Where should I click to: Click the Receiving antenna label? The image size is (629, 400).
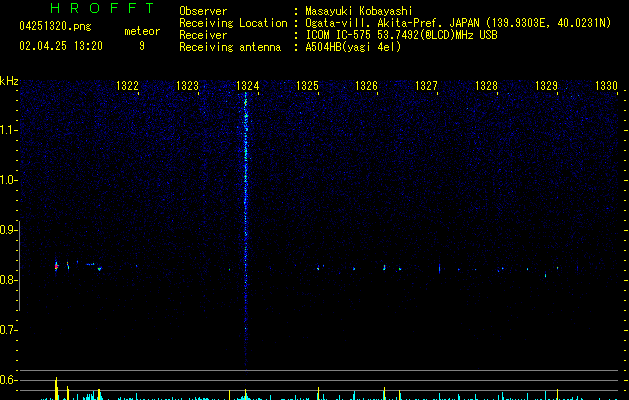[x=230, y=47]
